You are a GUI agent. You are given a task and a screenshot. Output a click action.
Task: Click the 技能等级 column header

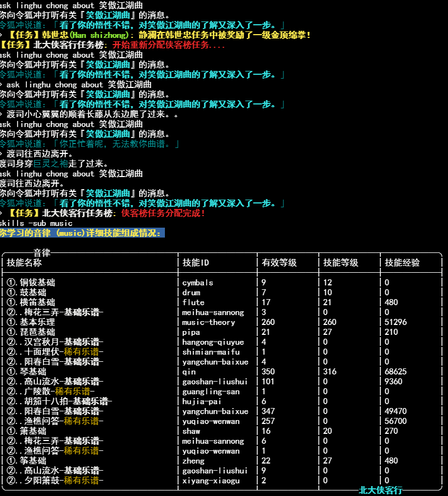(340, 262)
